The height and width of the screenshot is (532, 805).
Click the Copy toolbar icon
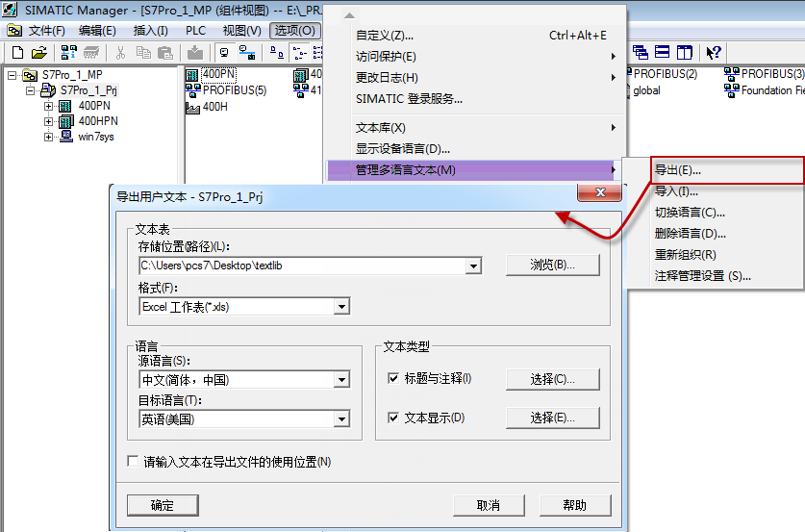point(143,52)
